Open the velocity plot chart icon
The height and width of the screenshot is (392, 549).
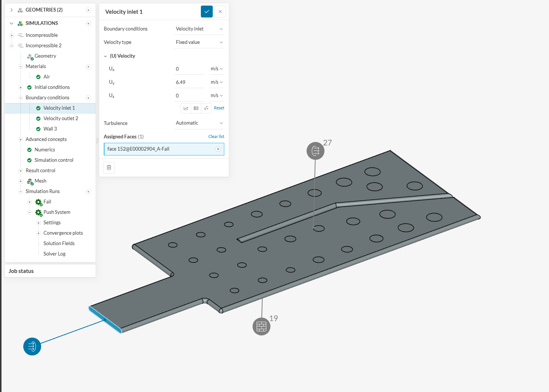[186, 108]
